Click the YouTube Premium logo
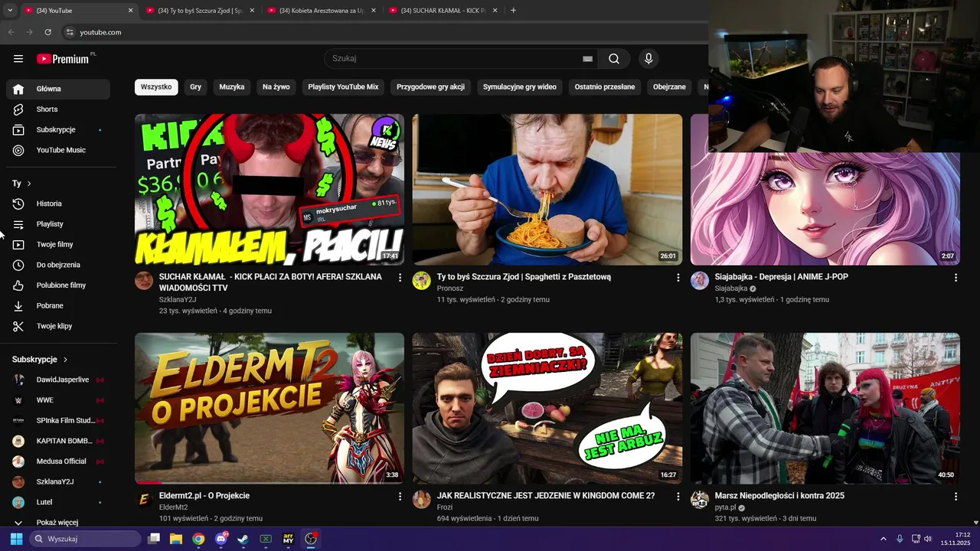Viewport: 980px width, 551px height. [x=63, y=59]
